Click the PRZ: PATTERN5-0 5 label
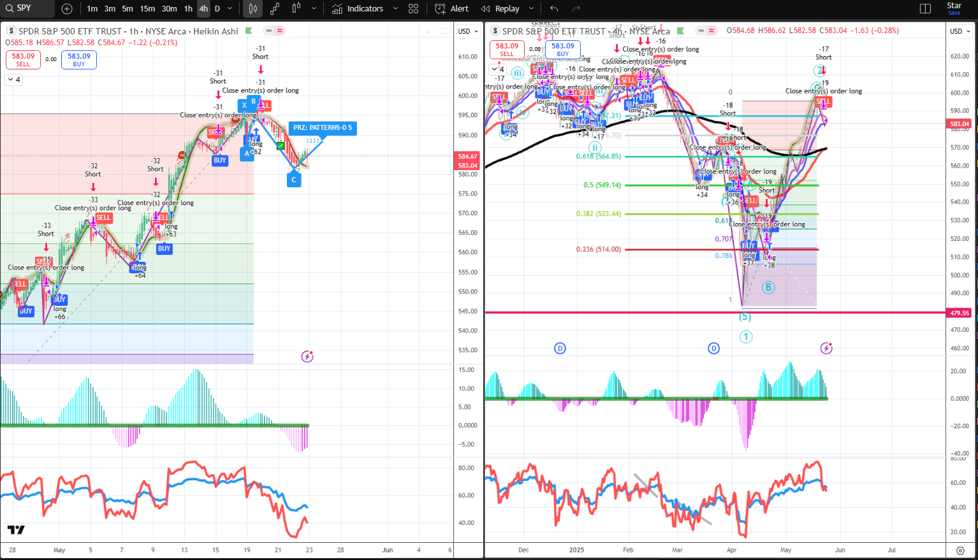 click(x=323, y=128)
